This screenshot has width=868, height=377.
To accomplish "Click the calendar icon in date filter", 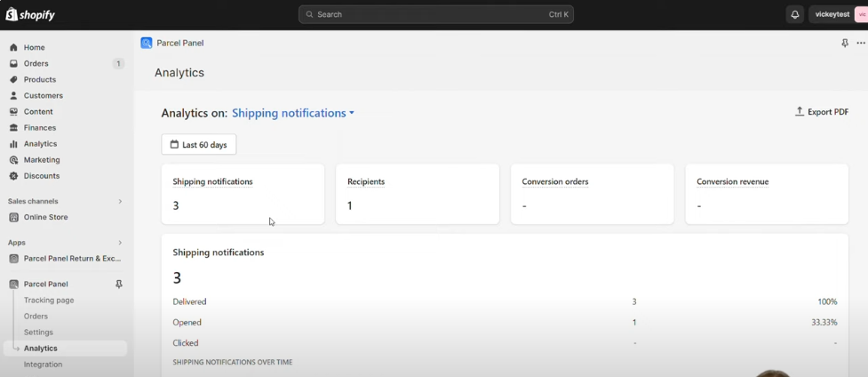I will tap(174, 145).
